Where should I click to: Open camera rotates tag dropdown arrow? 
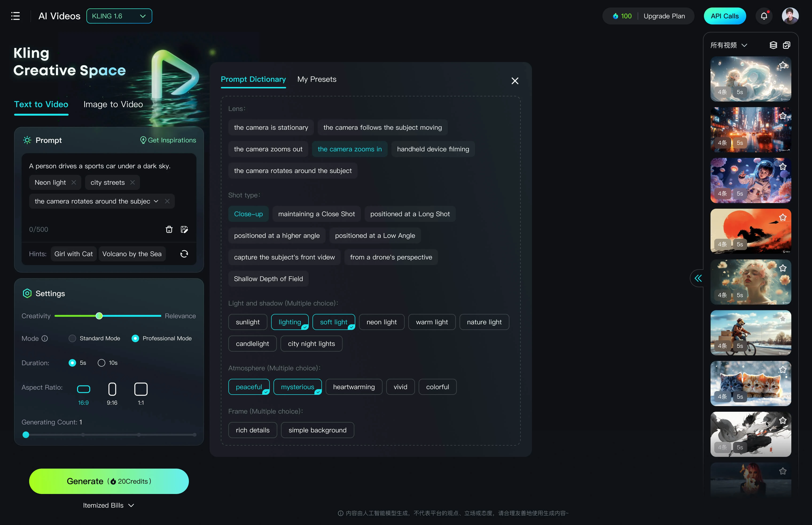[156, 201]
